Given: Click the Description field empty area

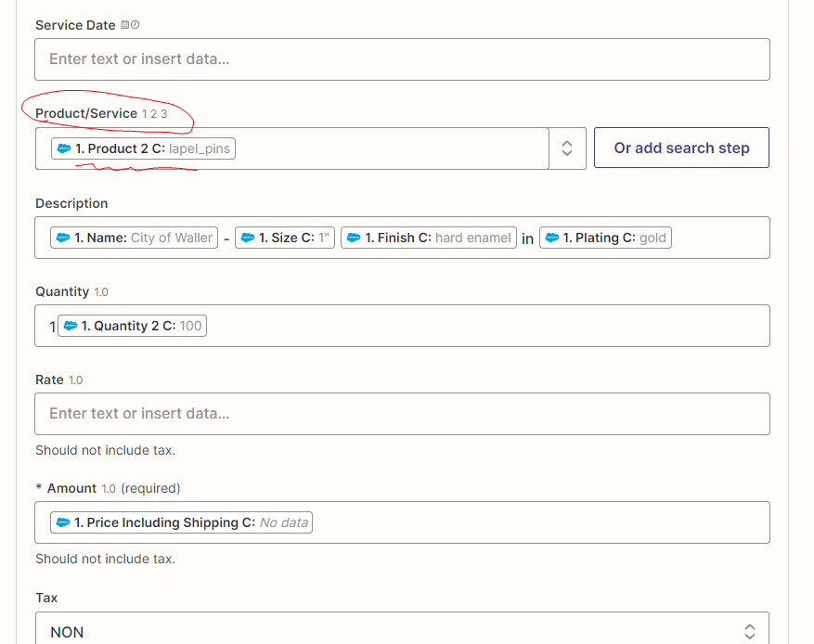Looking at the screenshot, I should [x=720, y=238].
